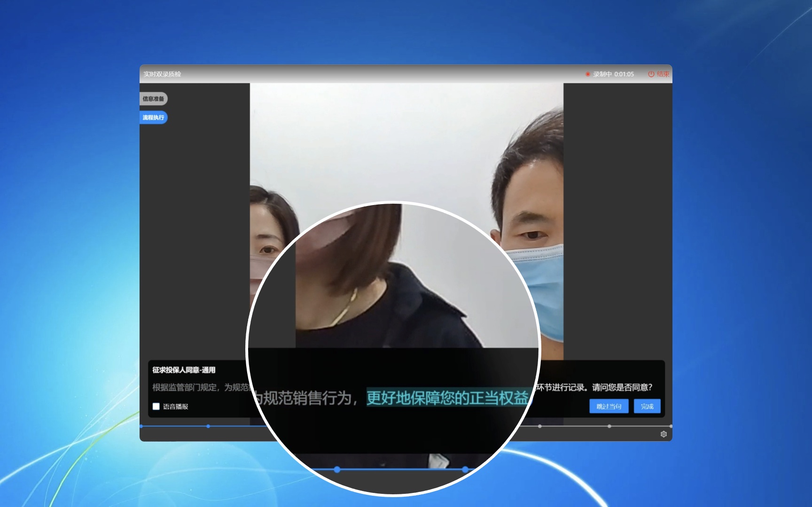Click the 实时双录质检 window title
812x507 pixels.
[162, 74]
